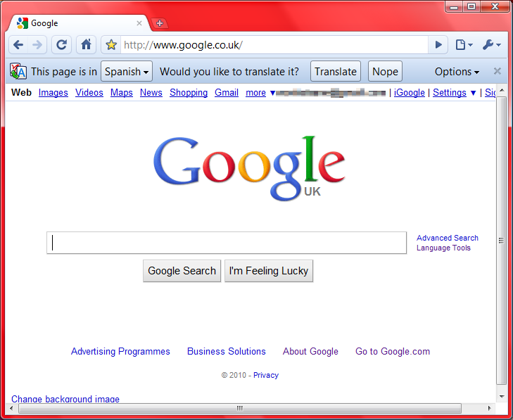513x420 pixels.
Task: Open a new tab with plus button
Action: 160,23
